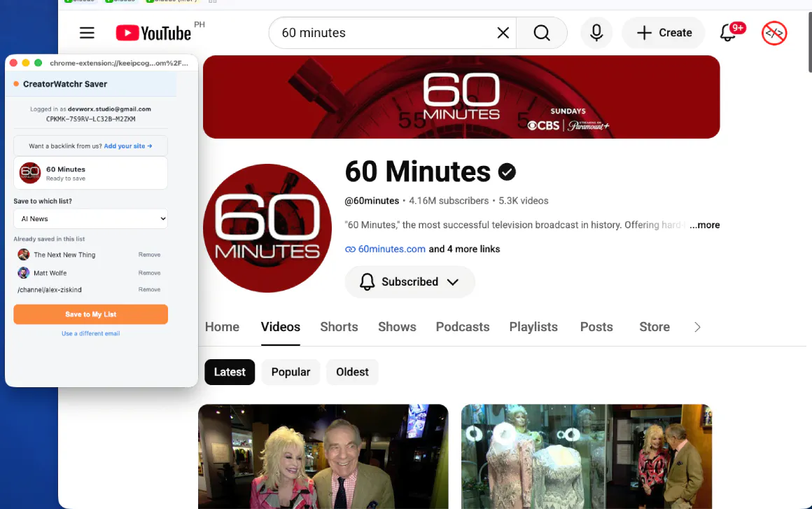Image resolution: width=812 pixels, height=509 pixels.
Task: Click The Next New Thing avatar
Action: click(23, 254)
